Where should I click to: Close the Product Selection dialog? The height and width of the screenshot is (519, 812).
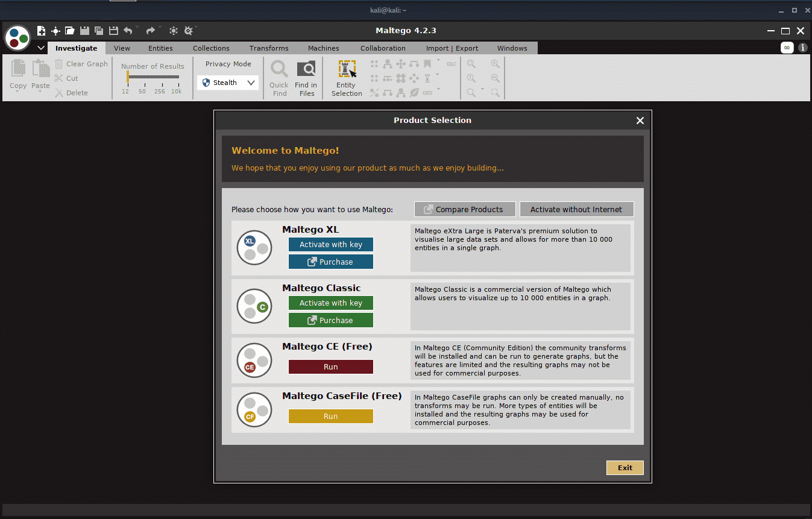point(640,121)
